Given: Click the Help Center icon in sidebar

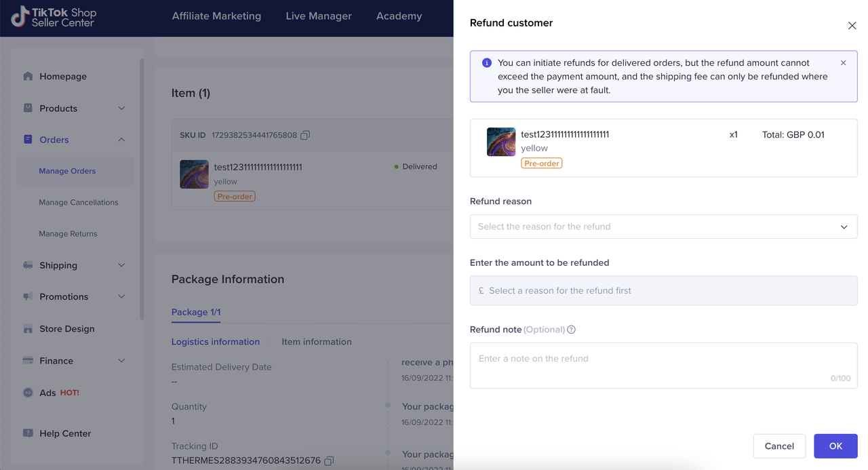Looking at the screenshot, I should (x=28, y=433).
